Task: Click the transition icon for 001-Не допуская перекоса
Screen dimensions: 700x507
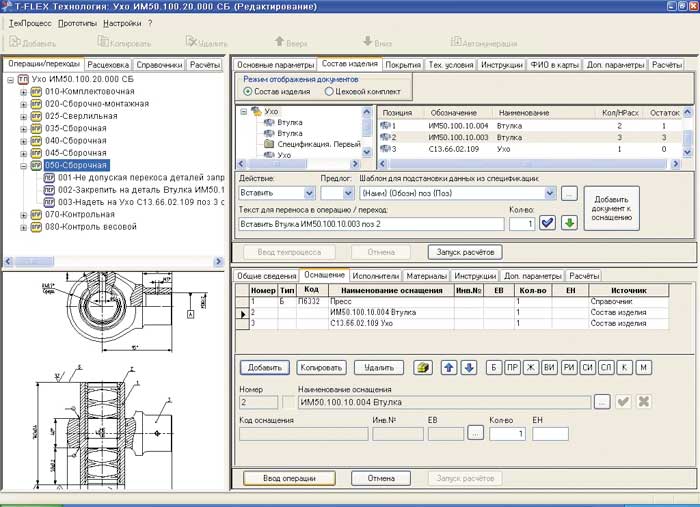Action: pyautogui.click(x=49, y=177)
